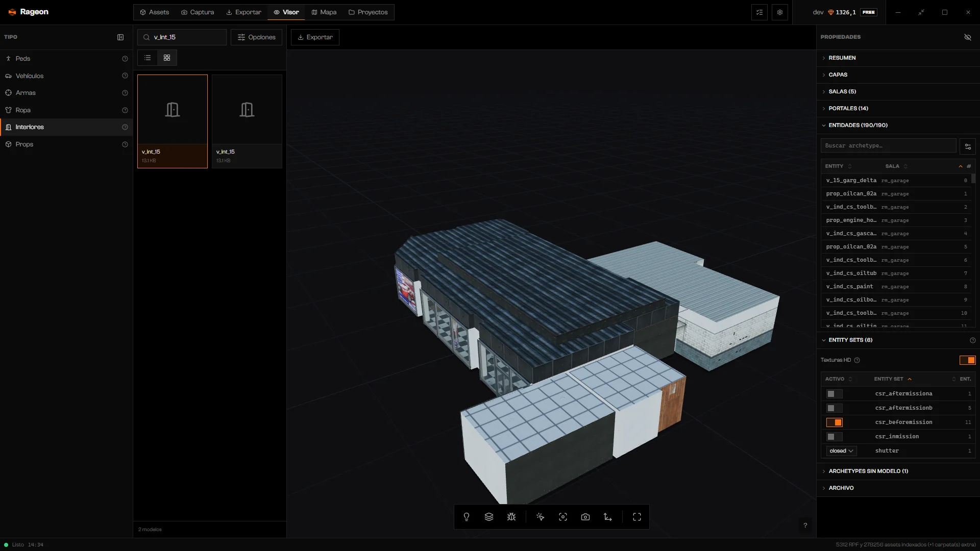Open the Proyectos tab
Viewport: 980px width, 551px height.
tap(368, 12)
